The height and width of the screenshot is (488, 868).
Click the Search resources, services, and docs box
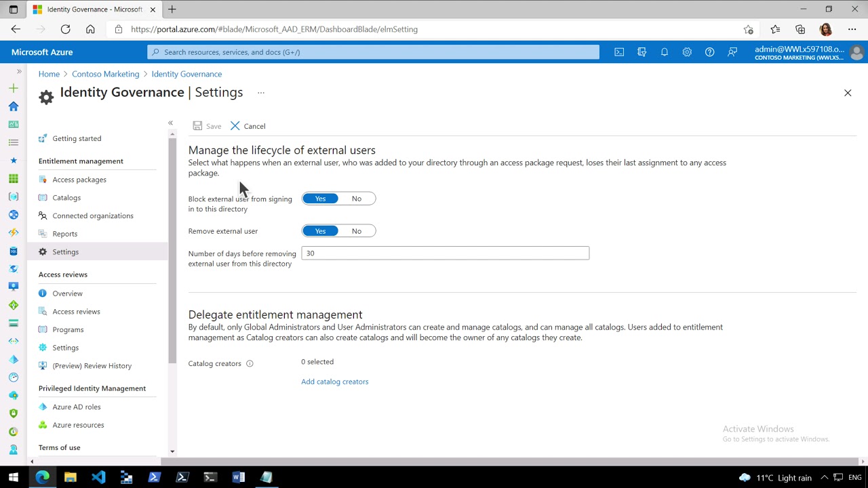pos(373,52)
